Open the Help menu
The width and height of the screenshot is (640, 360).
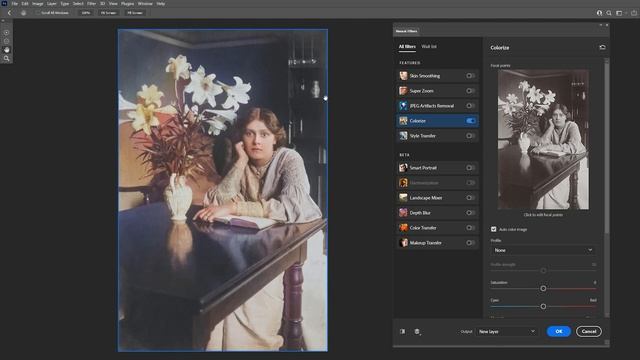pos(161,4)
